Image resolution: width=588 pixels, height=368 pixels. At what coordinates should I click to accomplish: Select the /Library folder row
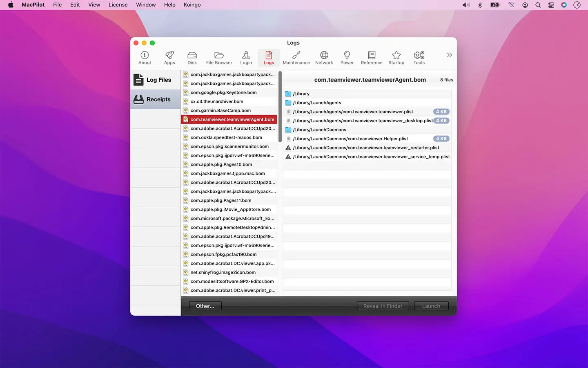click(367, 94)
